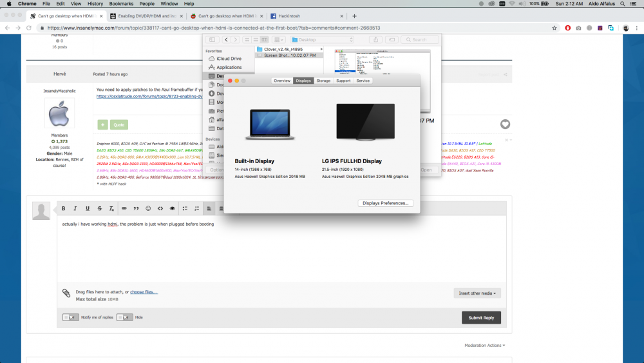
Task: Expand Clover_v2.4k_r4895 folder arrow
Action: pos(321,50)
